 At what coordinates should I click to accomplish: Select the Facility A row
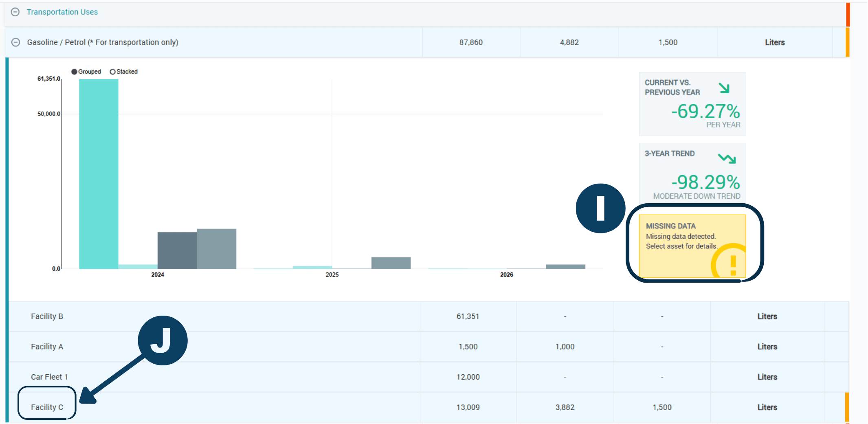pyautogui.click(x=429, y=347)
